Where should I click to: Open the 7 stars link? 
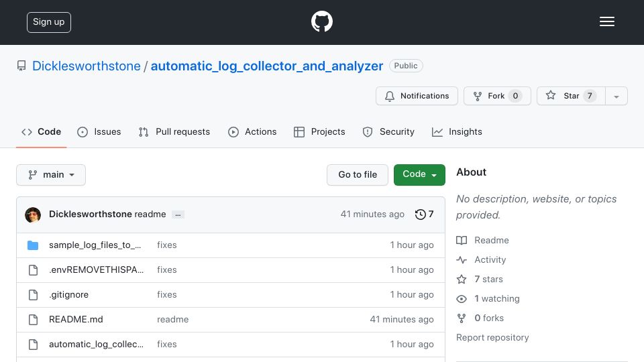(480, 279)
